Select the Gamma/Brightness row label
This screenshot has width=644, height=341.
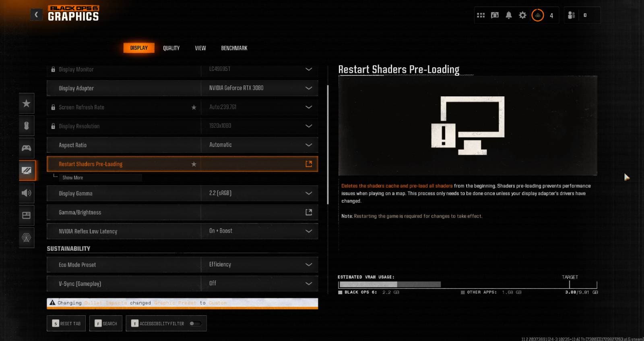click(x=80, y=212)
